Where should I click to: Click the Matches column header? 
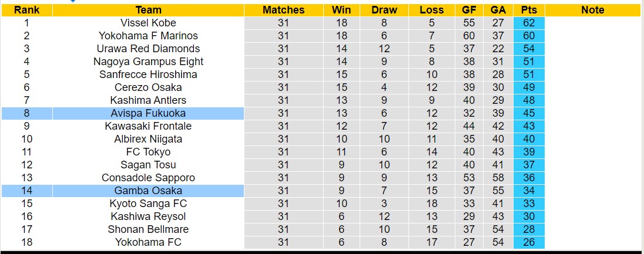click(x=284, y=10)
